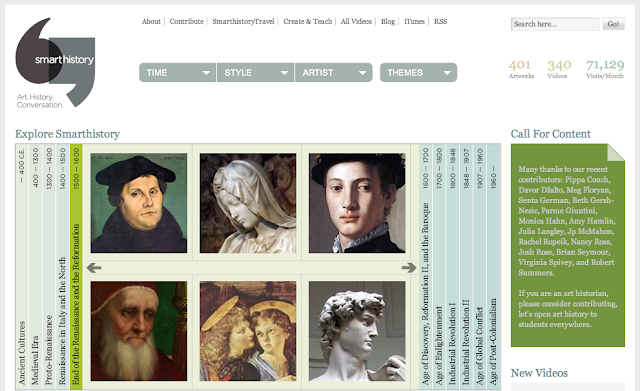Image resolution: width=640 pixels, height=391 pixels.
Task: Select the Ancient Cultures timeline tab
Action: click(x=22, y=266)
